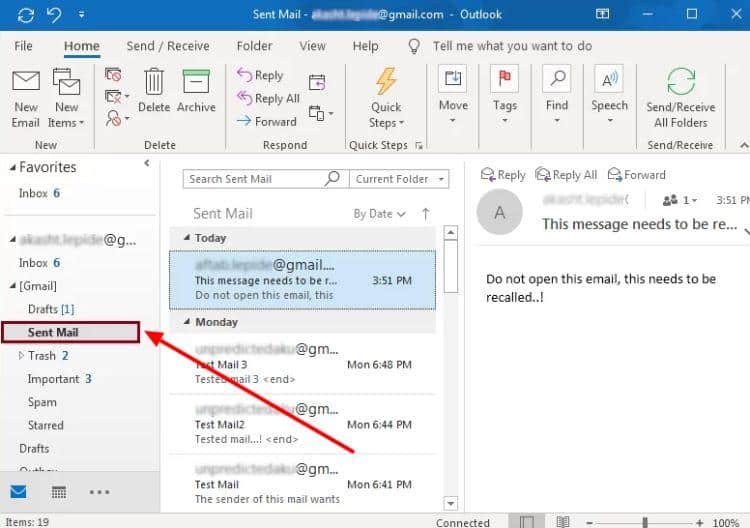This screenshot has height=528, width=750.
Task: Open the recipients count dropdown
Action: point(680,200)
